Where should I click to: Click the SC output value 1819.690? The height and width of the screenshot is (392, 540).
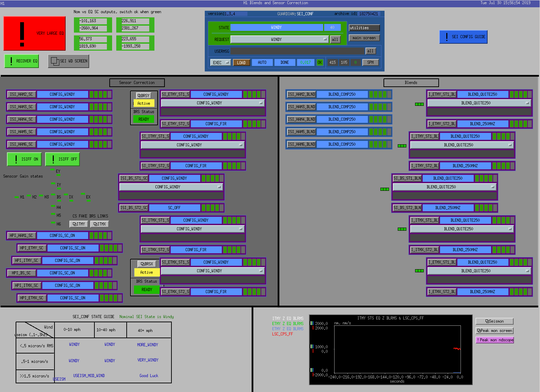93,46
